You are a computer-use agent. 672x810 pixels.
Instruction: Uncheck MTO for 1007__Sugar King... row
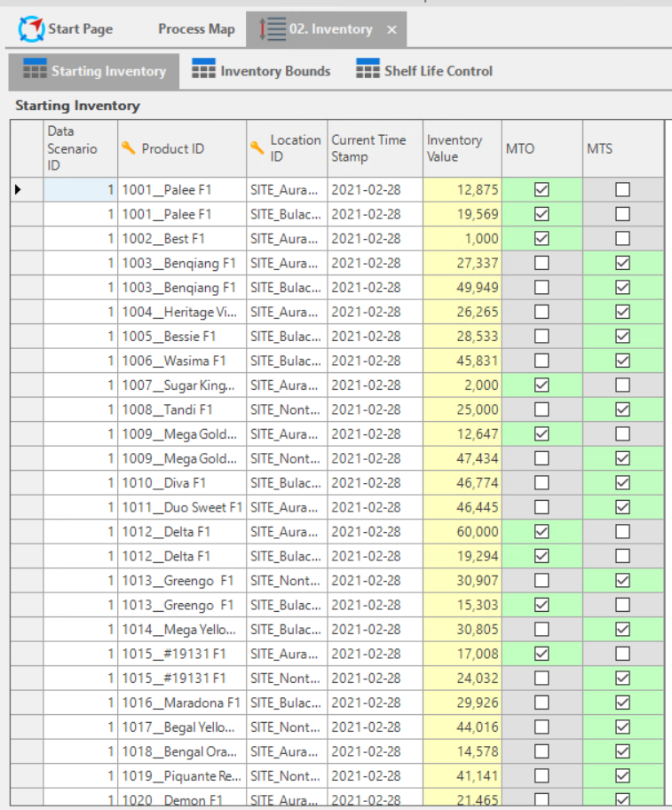pyautogui.click(x=542, y=385)
